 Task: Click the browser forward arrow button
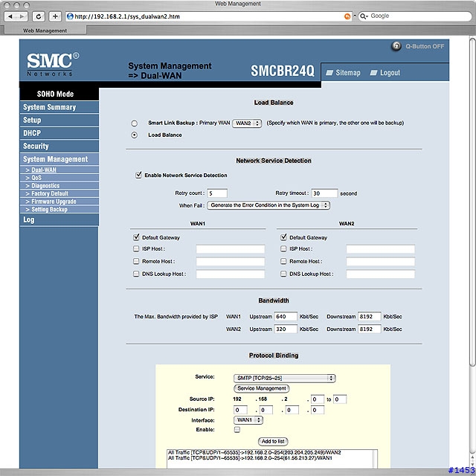tap(22, 16)
